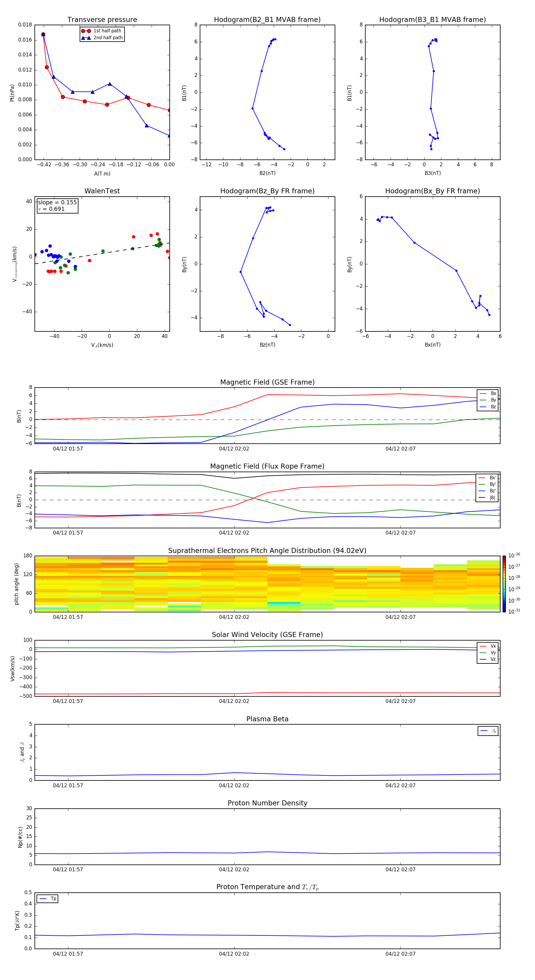
Task: Click the "Tp" legend entry in Proton Temperature
Action: (47, 899)
